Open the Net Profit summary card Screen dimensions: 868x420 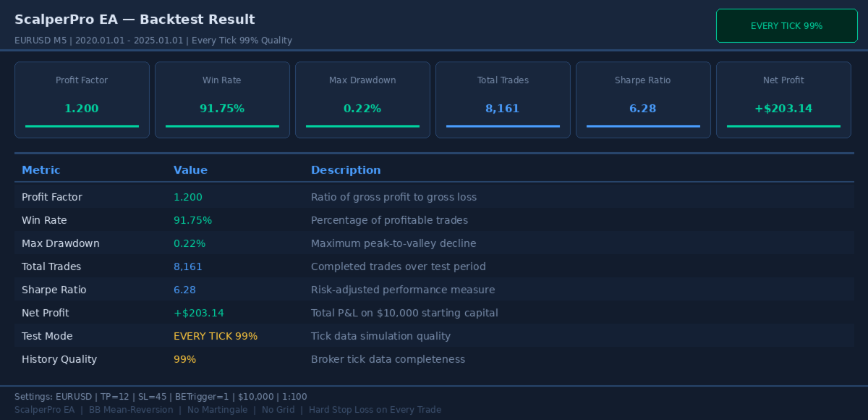click(783, 100)
